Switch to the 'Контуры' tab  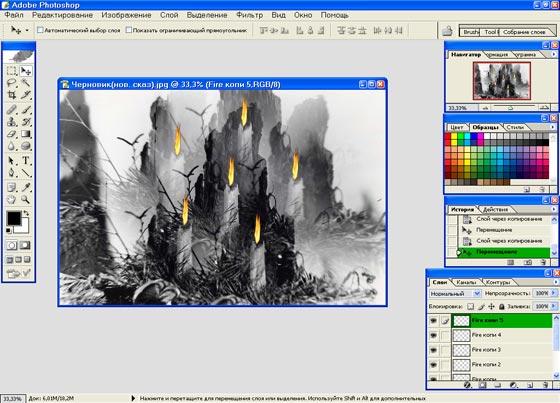click(498, 282)
